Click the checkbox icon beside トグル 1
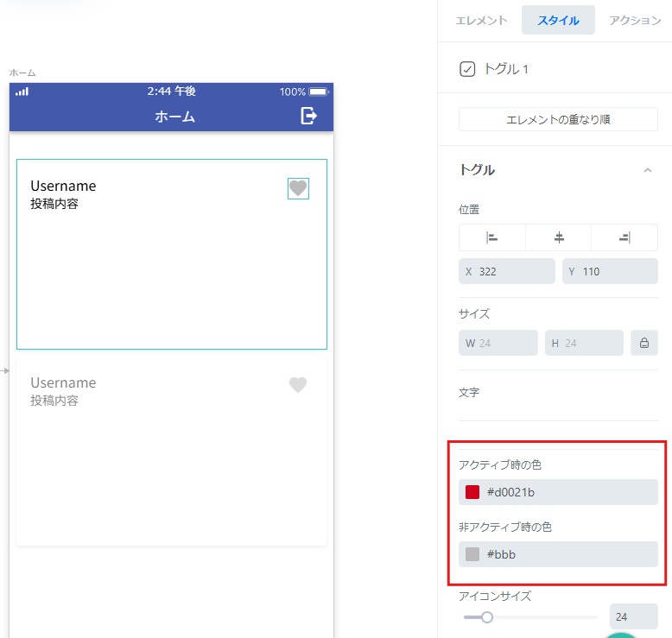 point(467,69)
